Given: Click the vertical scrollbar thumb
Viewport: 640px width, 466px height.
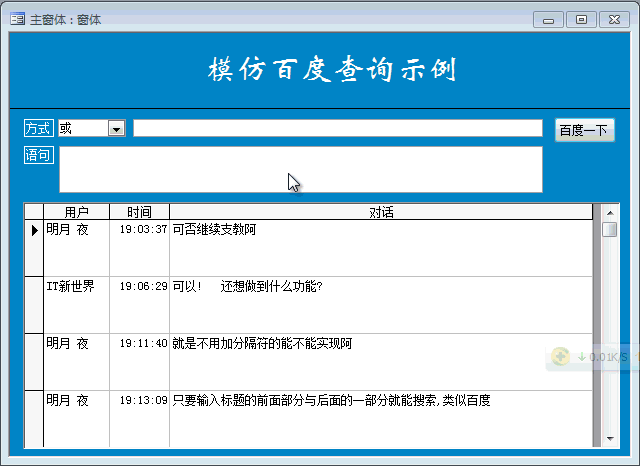Looking at the screenshot, I should tap(610, 229).
